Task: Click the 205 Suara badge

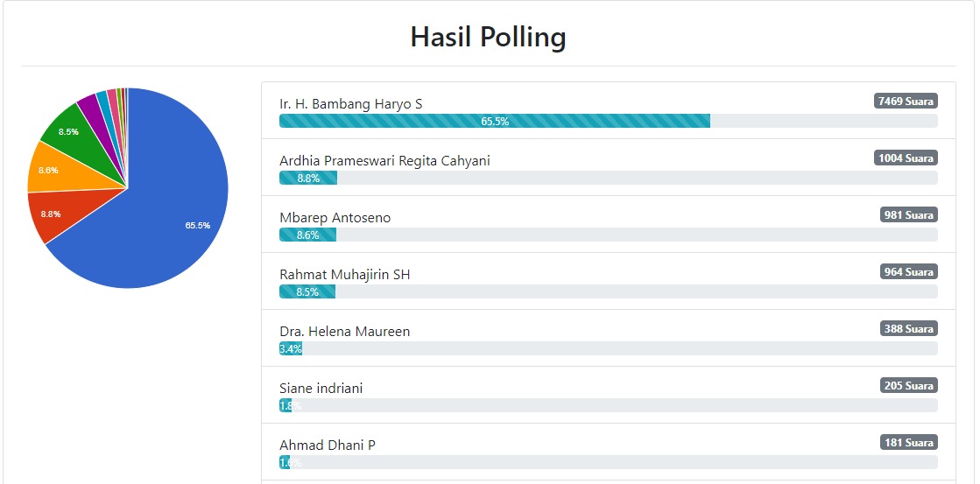Action: coord(908,385)
